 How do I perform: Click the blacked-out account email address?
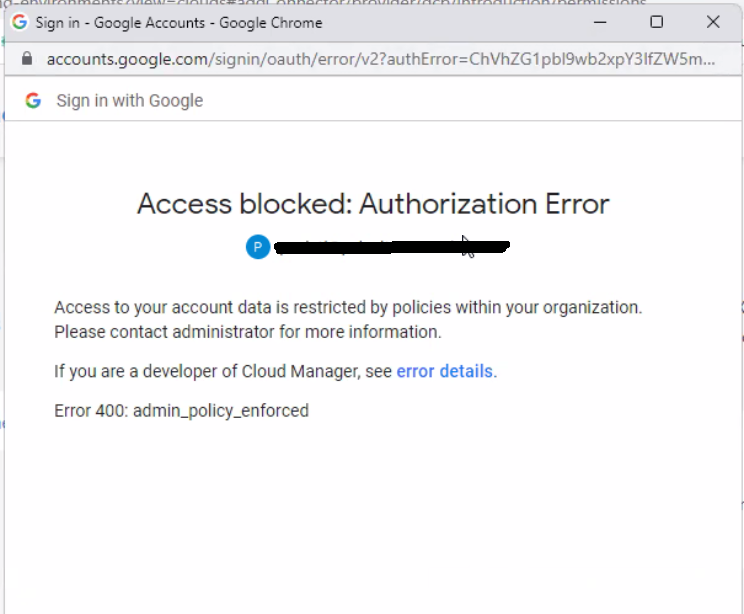[x=390, y=246]
